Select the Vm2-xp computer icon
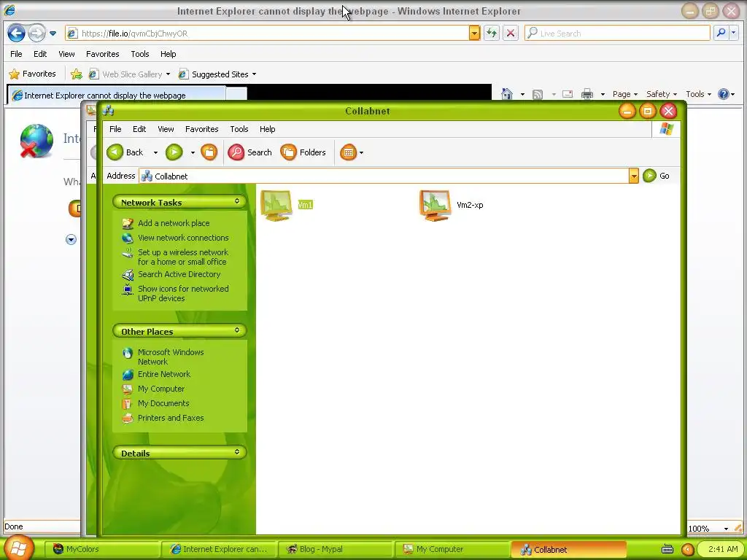Image resolution: width=747 pixels, height=560 pixels. coord(435,205)
